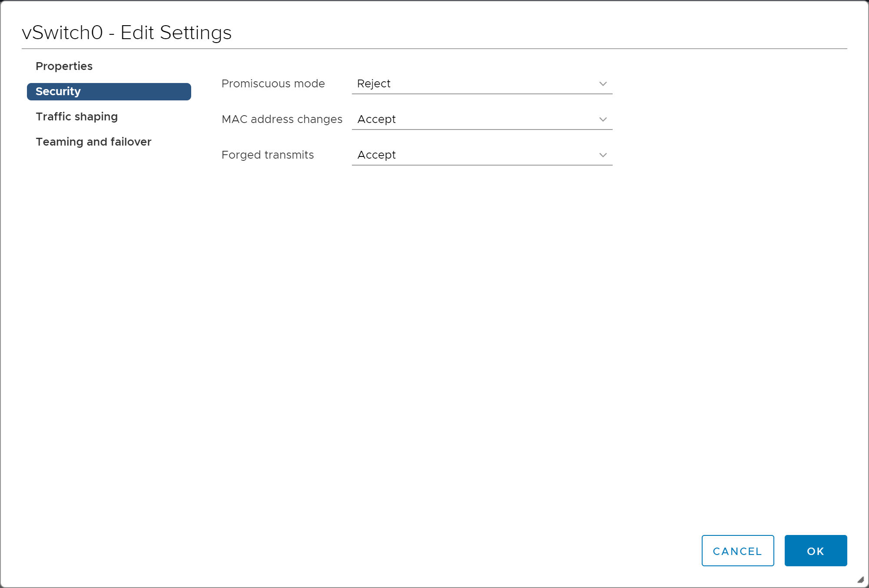Select Traffic shaping settings section
Viewport: 869px width, 588px height.
pyautogui.click(x=76, y=116)
